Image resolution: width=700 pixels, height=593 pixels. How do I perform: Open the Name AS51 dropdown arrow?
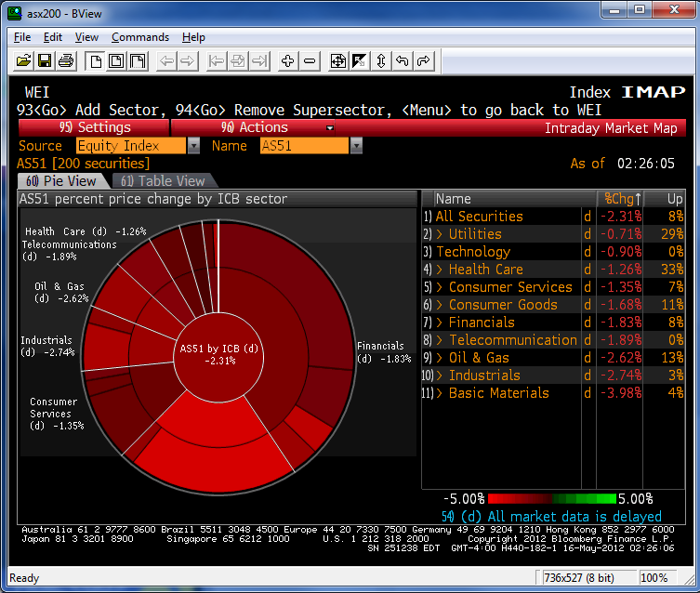pos(356,146)
